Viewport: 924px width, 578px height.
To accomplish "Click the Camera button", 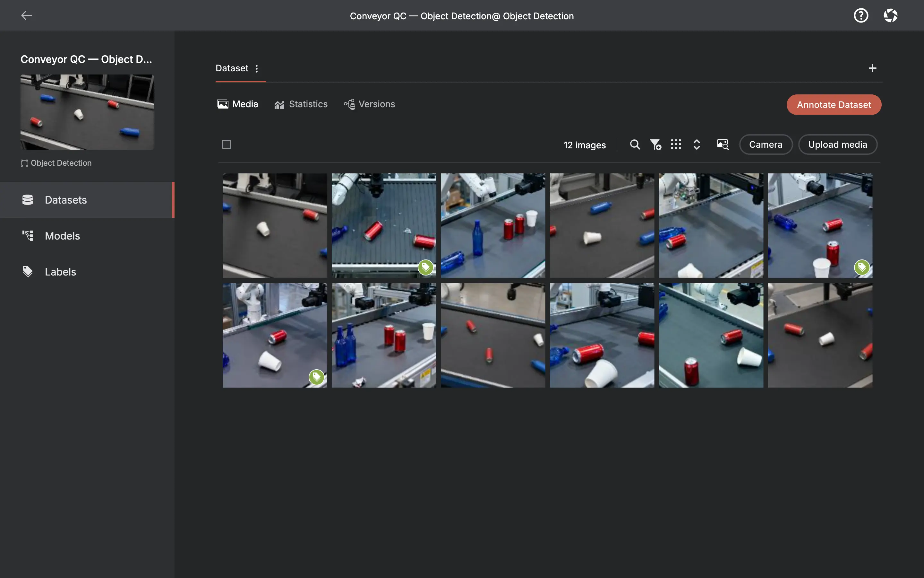I will (766, 144).
